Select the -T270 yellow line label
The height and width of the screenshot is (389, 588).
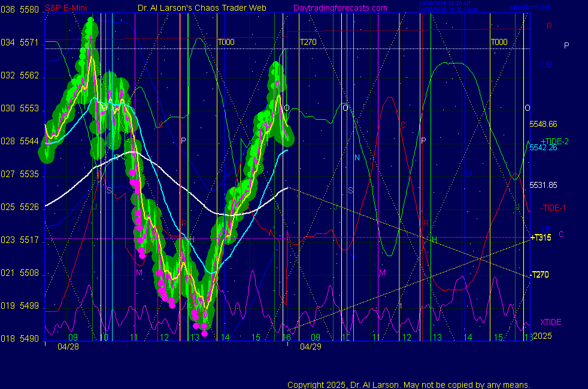point(539,275)
